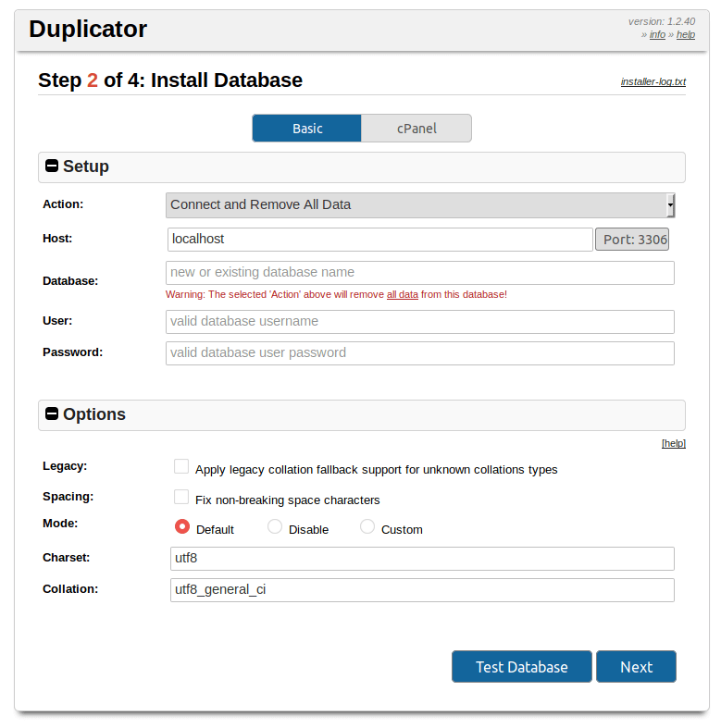Click into the Database name field
The width and height of the screenshot is (721, 728).
419,273
